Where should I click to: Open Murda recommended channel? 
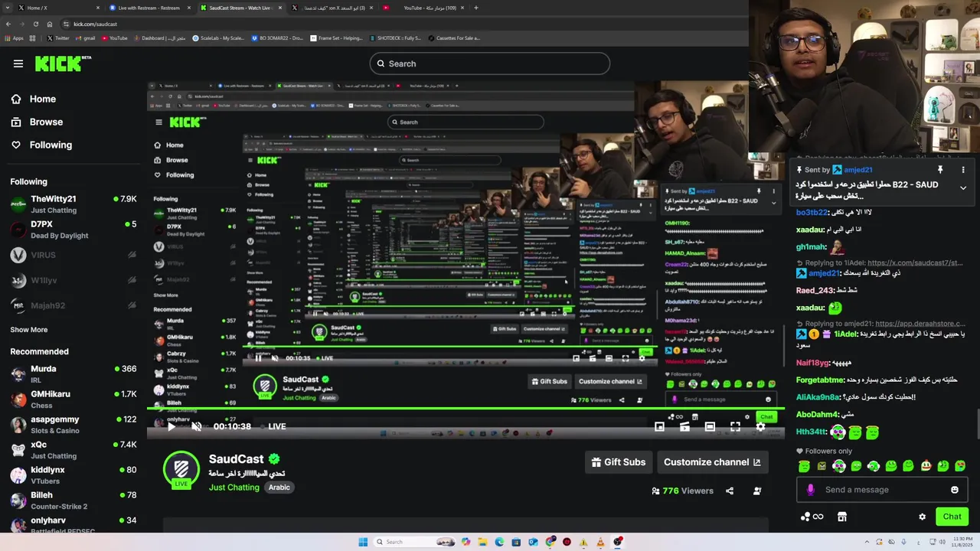click(73, 373)
